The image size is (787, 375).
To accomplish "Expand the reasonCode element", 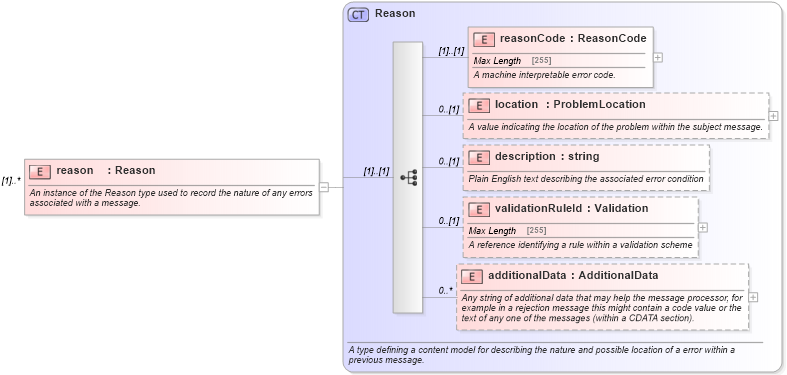I will 658,57.
